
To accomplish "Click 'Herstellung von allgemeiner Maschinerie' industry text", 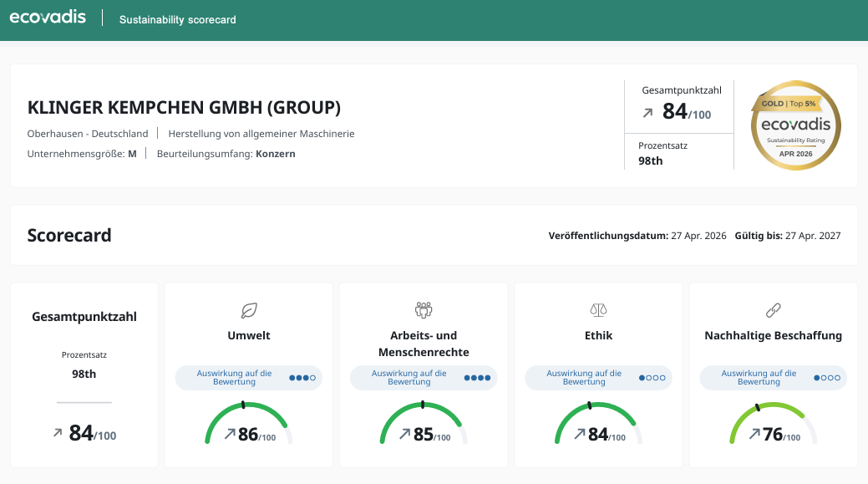I will [x=261, y=134].
